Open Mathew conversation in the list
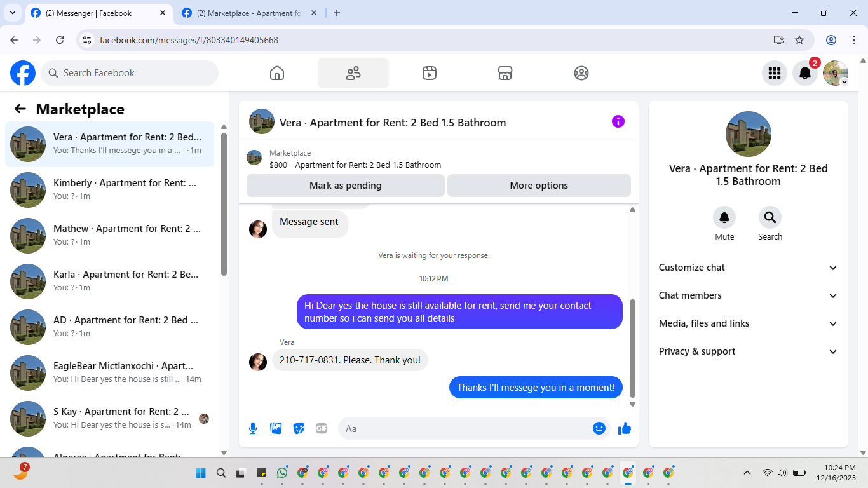Viewport: 868px width, 488px height. coord(109,236)
